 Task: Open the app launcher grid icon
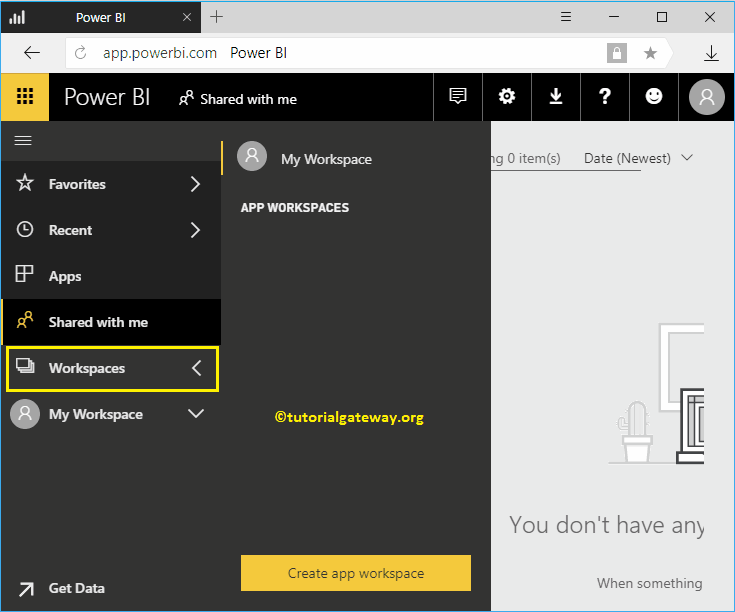click(x=25, y=97)
